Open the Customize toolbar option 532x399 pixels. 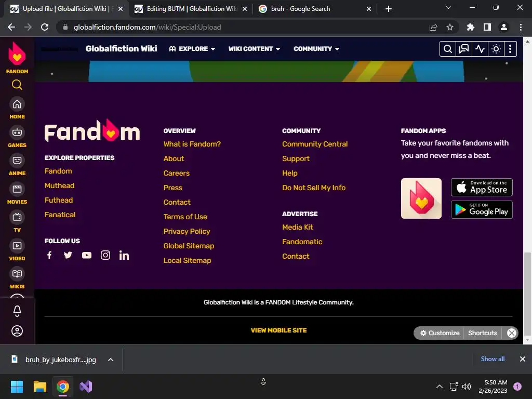pyautogui.click(x=440, y=333)
